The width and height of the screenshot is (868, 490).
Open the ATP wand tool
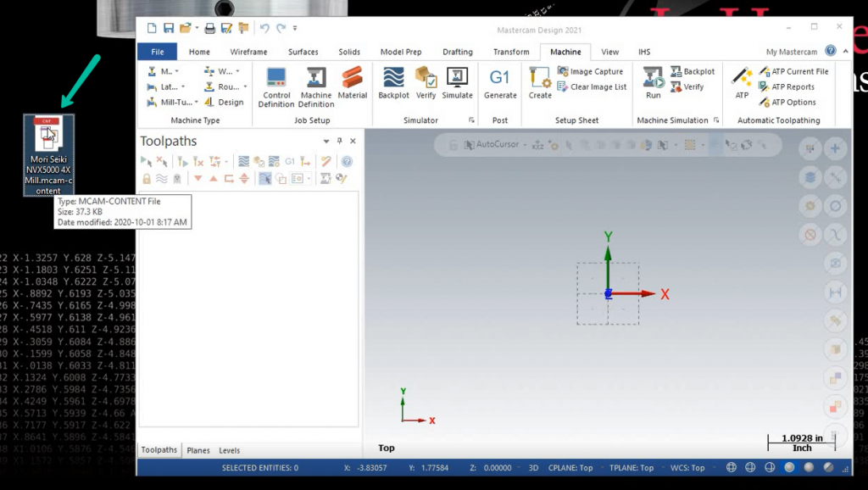[742, 83]
